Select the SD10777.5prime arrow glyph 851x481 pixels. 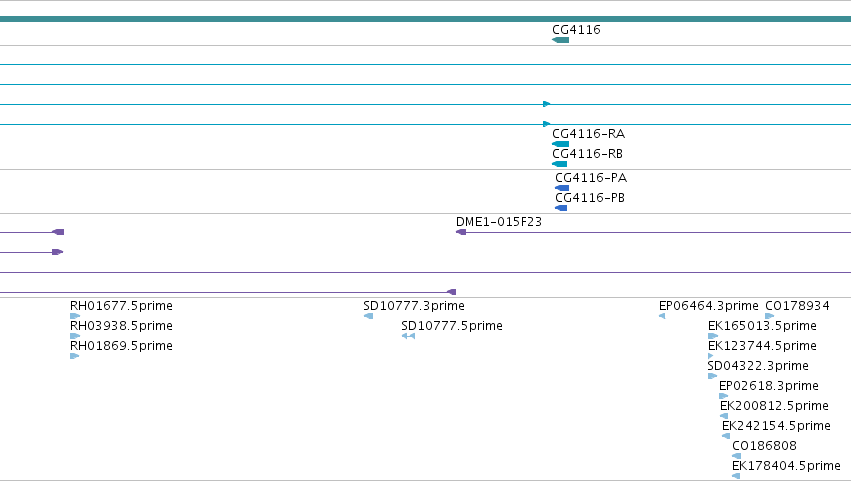coord(408,336)
